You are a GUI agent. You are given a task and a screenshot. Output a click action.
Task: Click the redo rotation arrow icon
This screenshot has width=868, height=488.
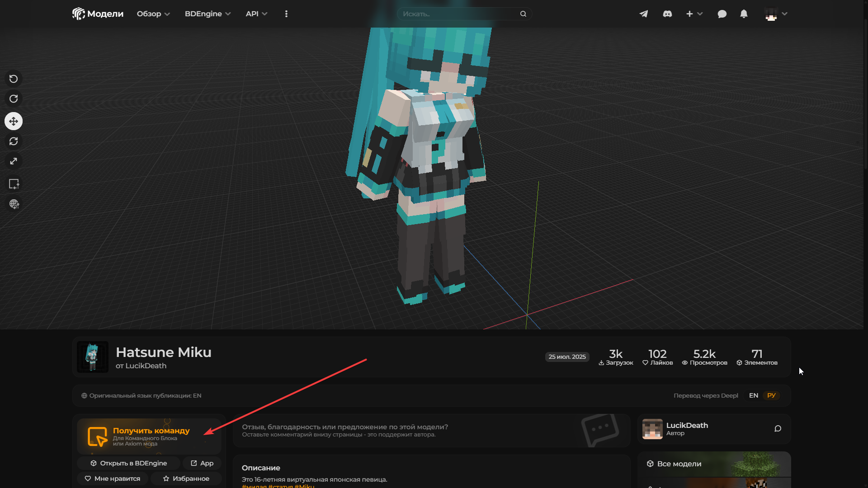click(x=14, y=99)
